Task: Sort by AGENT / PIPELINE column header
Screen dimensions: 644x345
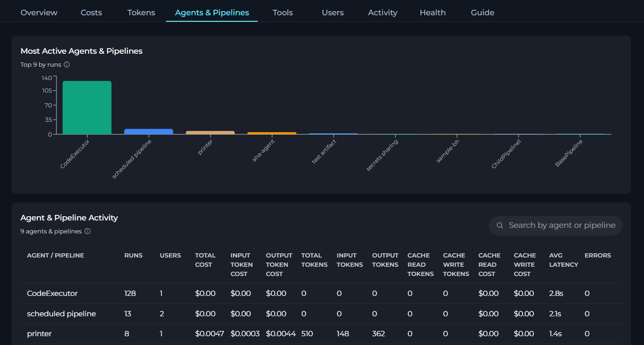Action: pyautogui.click(x=56, y=256)
